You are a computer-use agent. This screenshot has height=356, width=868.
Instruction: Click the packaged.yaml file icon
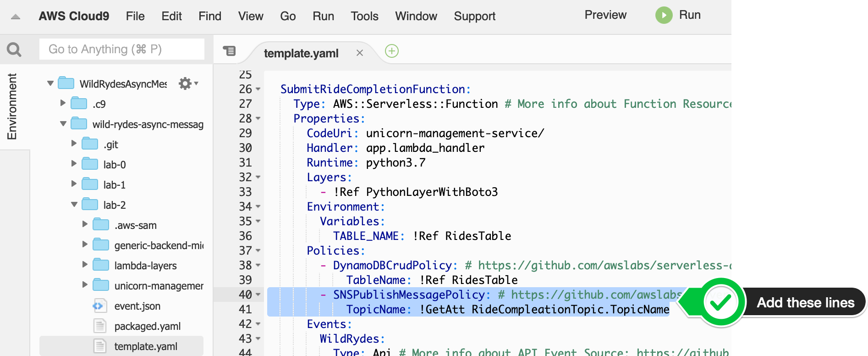coord(99,326)
